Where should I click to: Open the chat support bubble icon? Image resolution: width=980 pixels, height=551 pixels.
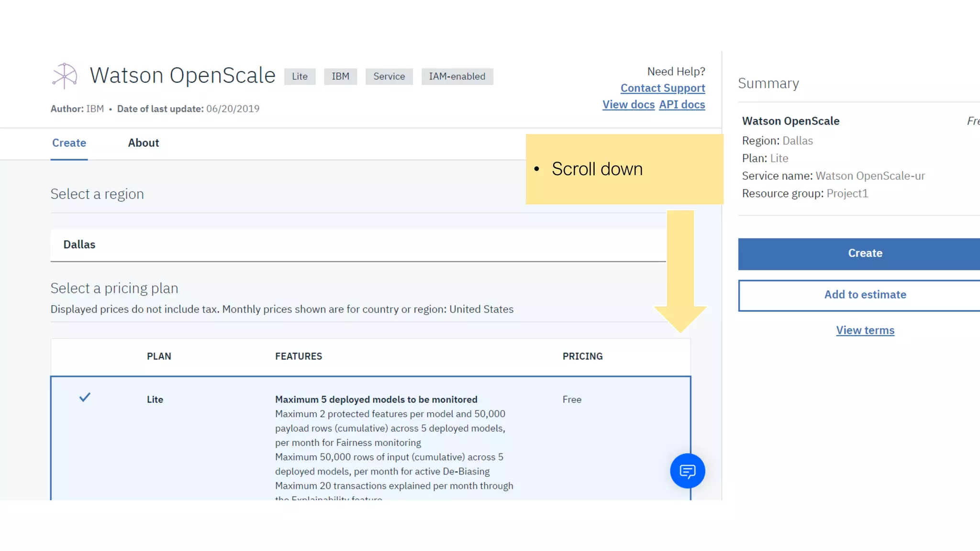coord(687,471)
